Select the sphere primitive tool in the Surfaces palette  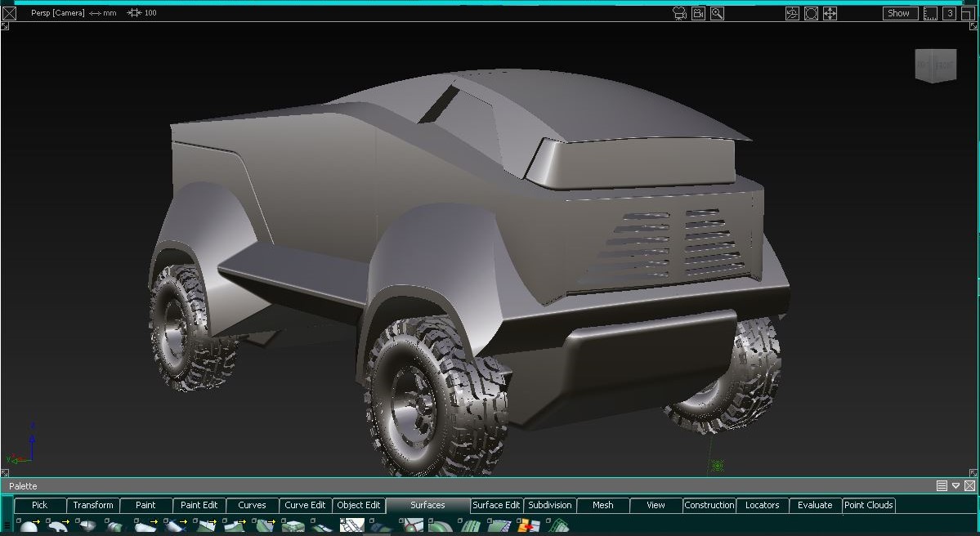[30, 528]
